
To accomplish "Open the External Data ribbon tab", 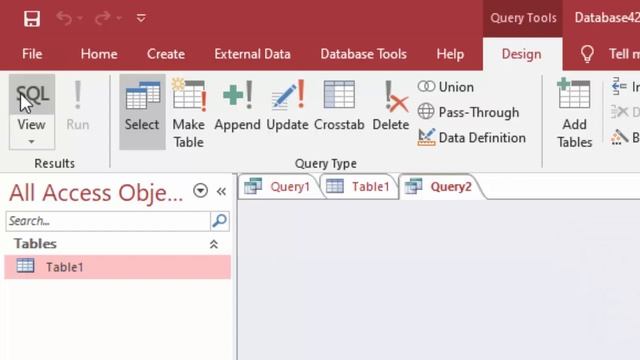I will pos(252,54).
